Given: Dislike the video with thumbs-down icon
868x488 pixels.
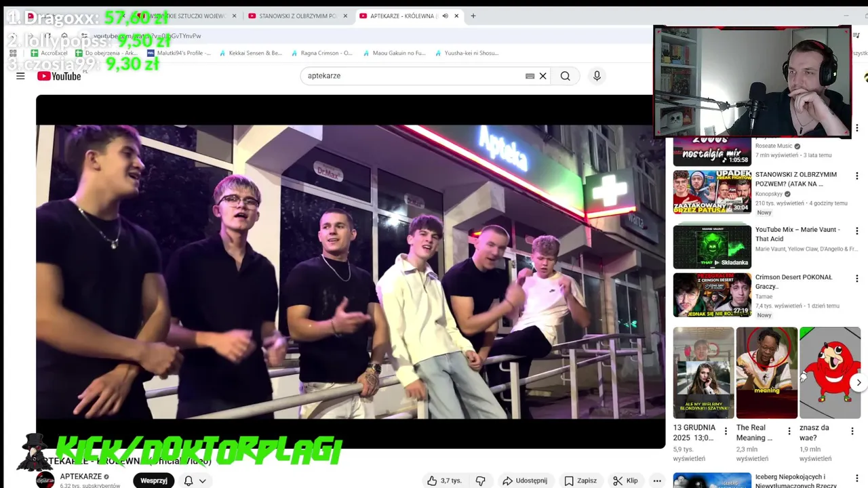Looking at the screenshot, I should [481, 481].
